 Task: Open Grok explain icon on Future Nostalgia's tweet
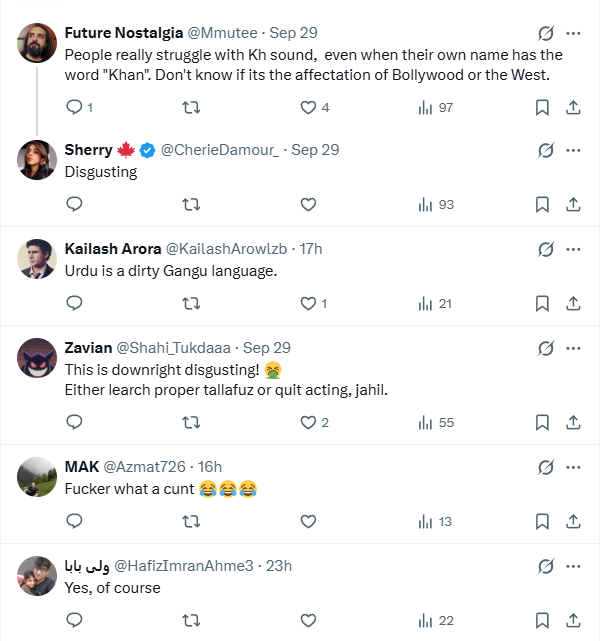pyautogui.click(x=546, y=33)
